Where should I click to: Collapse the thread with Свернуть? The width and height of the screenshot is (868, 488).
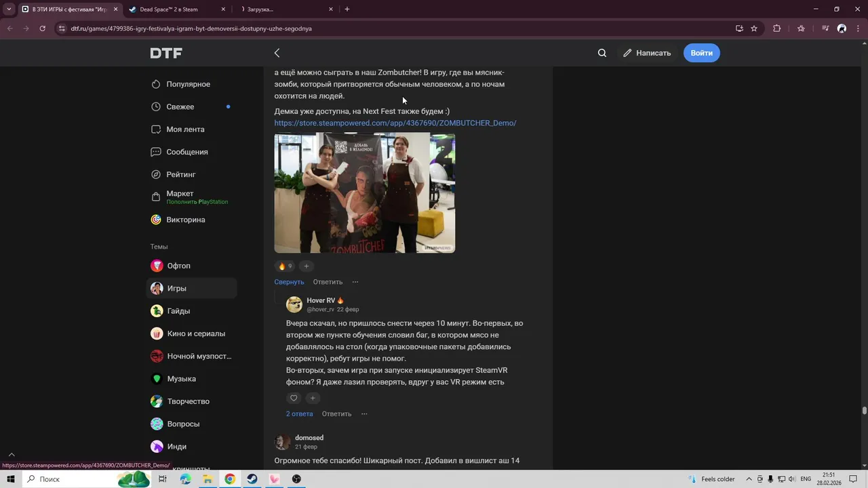(x=289, y=282)
